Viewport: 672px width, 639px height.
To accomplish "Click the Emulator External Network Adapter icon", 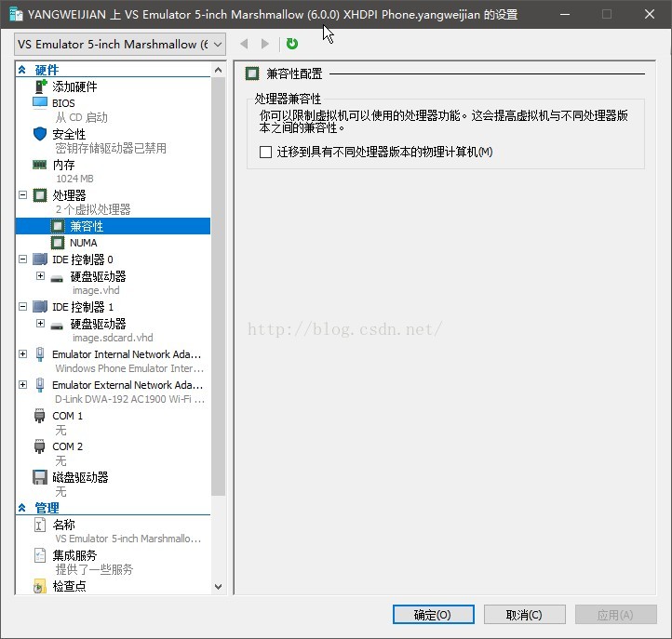I will 40,385.
